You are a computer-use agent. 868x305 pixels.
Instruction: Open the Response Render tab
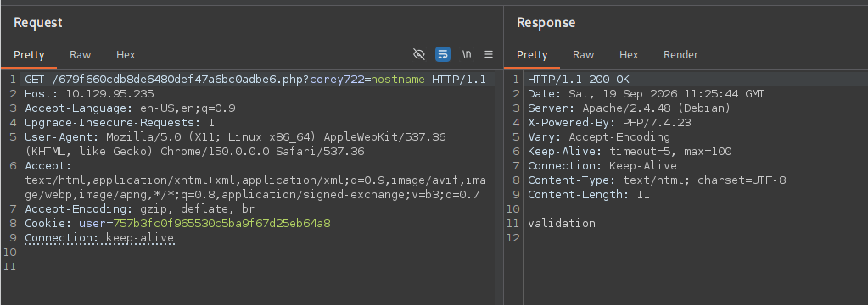680,55
